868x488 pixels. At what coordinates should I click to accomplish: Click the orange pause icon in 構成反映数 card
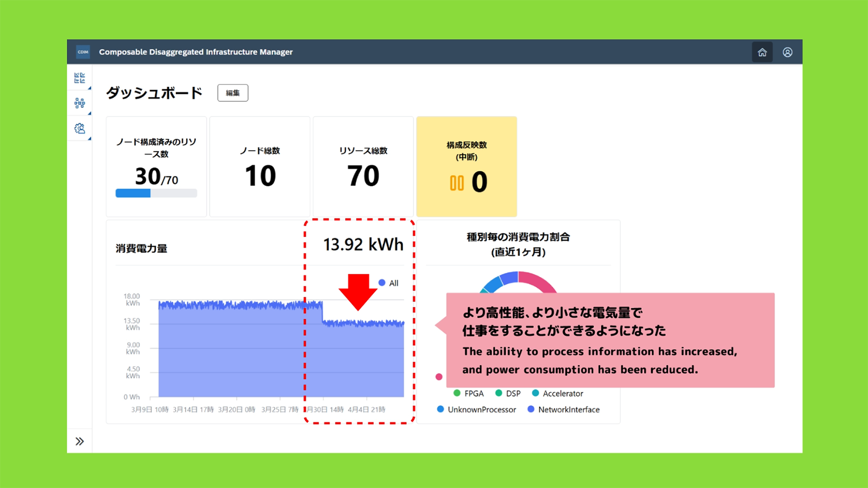point(457,183)
